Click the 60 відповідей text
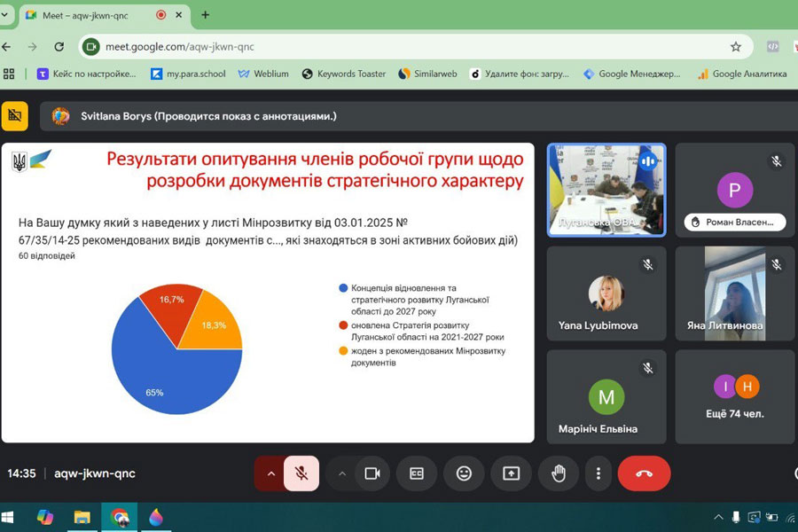Screen dimensions: 798x532 point(47,255)
